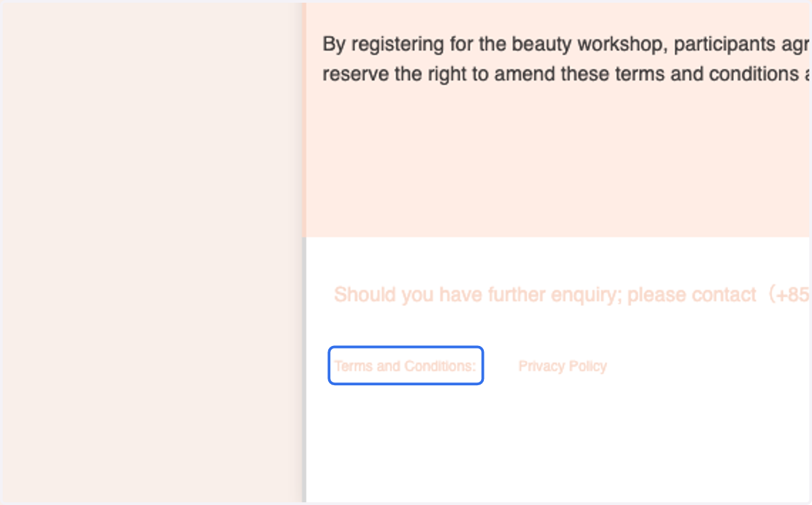Click the grey vertical divider beside the footer

(x=304, y=371)
